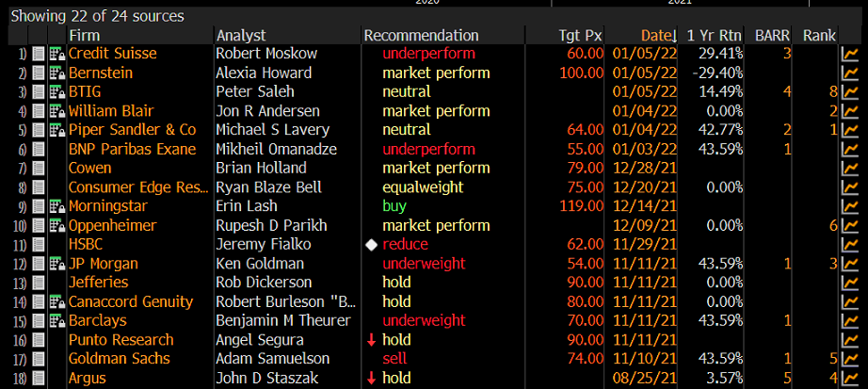Sort by the BARR column header
This screenshot has width=868, height=389.
click(x=774, y=36)
